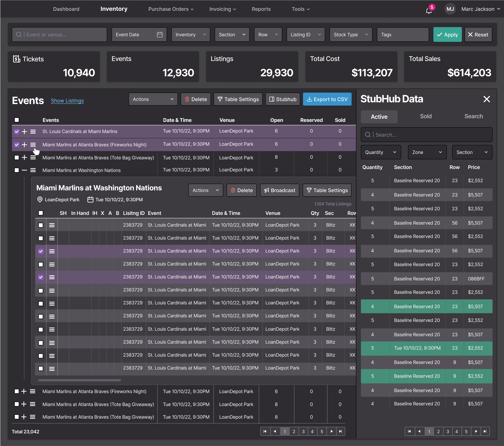This screenshot has height=446, width=504.
Task: Open the Stock Type filter dropdown
Action: 351,35
